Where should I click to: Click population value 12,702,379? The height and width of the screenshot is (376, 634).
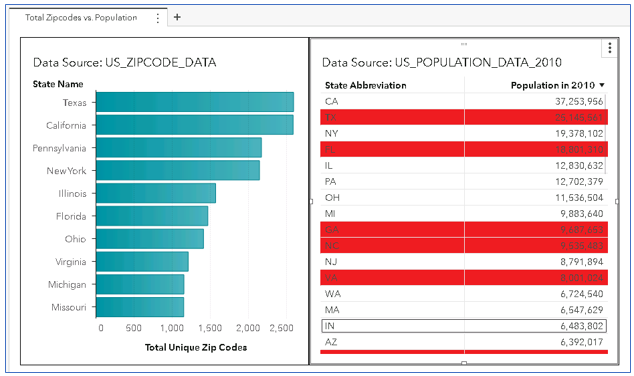579,182
